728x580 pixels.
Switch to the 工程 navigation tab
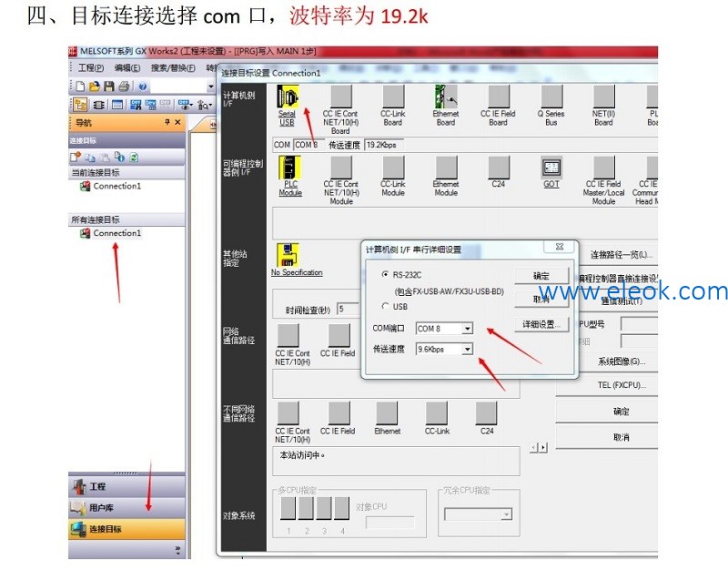point(126,486)
